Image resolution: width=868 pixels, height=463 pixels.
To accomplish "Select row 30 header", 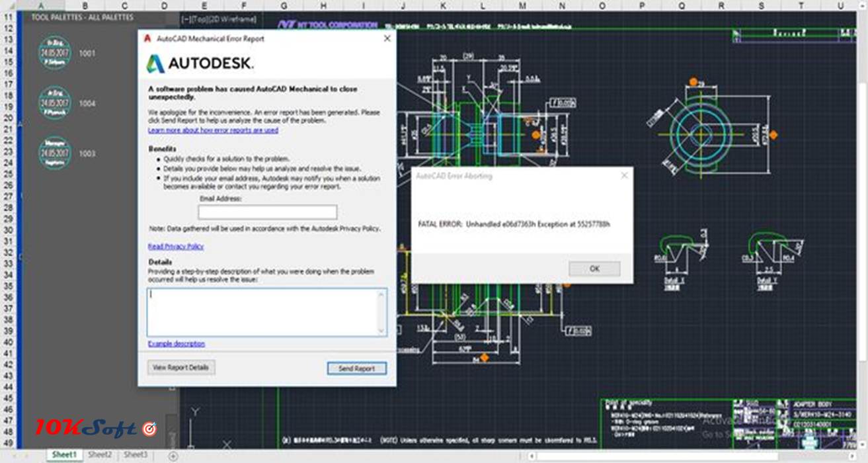I will click(x=8, y=230).
